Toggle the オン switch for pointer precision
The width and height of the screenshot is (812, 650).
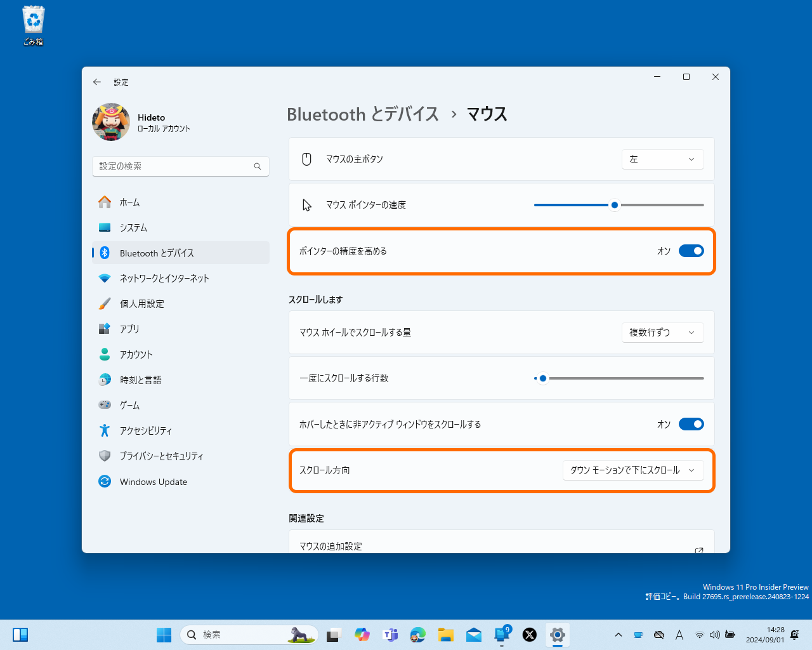[691, 251]
